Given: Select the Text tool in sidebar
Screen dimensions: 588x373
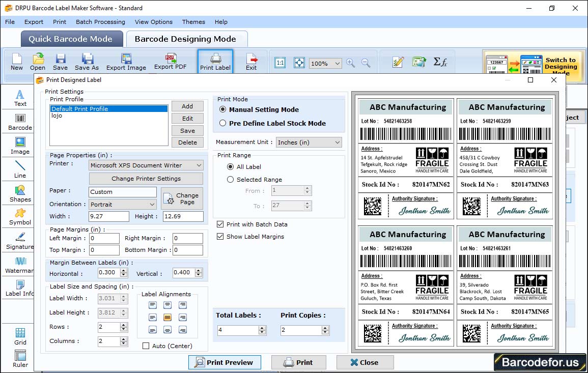Looking at the screenshot, I should [x=20, y=98].
